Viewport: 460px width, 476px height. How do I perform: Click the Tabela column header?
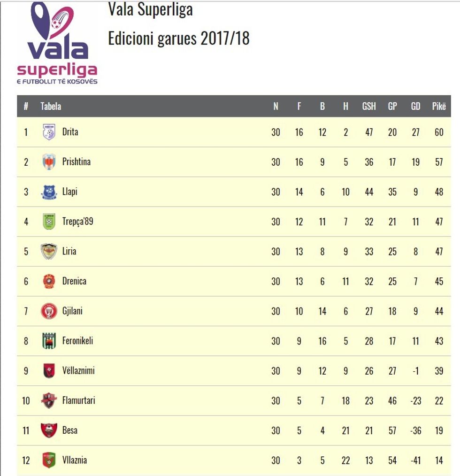(51, 106)
